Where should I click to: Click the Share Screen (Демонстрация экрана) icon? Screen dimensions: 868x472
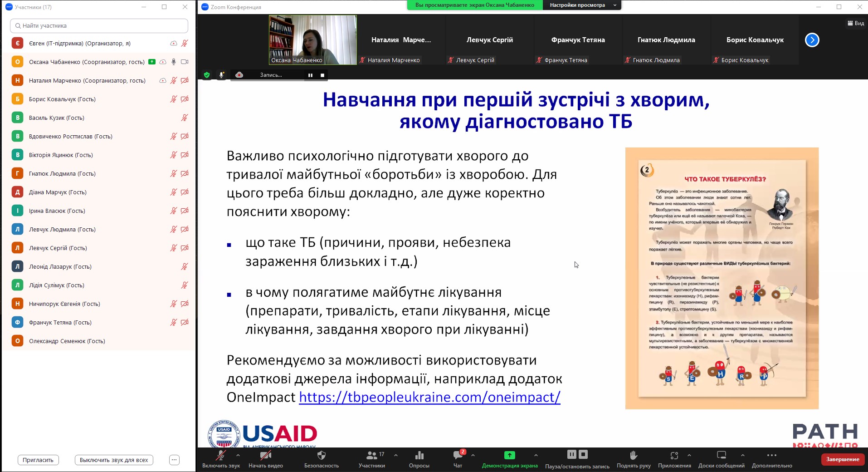(509, 456)
